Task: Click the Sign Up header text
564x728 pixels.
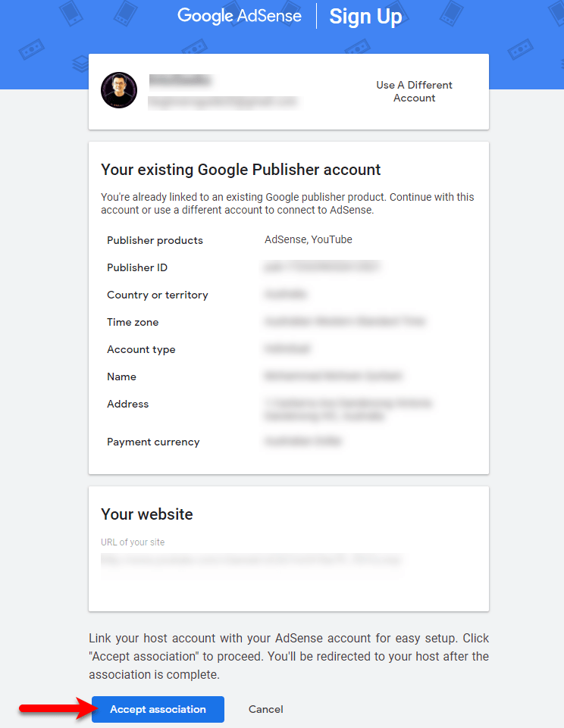Action: pos(365,16)
